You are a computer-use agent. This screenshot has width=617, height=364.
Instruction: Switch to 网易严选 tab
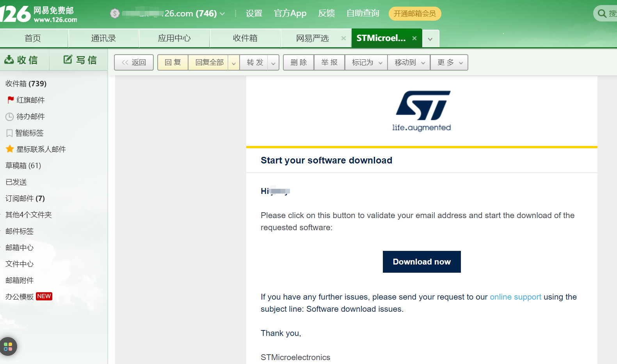(312, 38)
